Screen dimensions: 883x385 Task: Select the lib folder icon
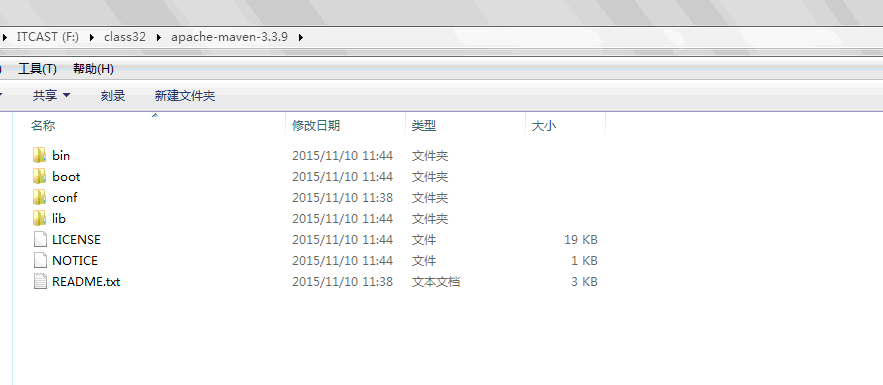click(x=39, y=218)
